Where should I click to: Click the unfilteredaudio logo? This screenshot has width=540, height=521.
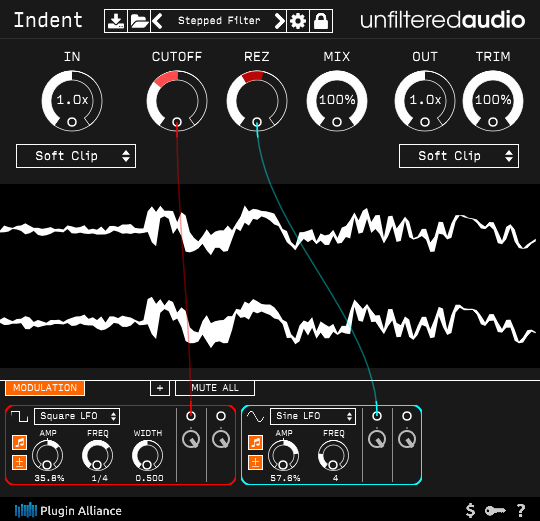point(443,21)
